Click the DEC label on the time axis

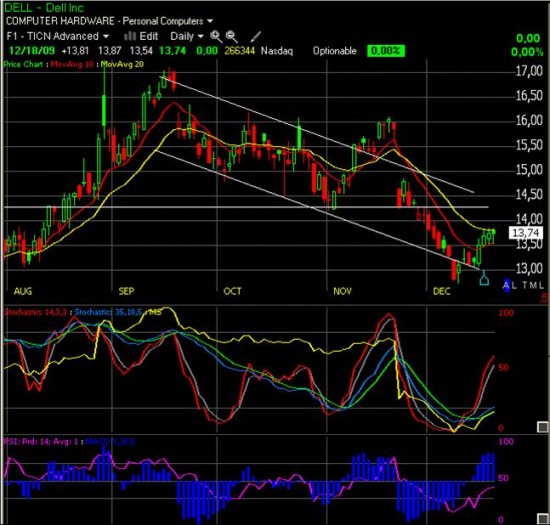tap(442, 291)
